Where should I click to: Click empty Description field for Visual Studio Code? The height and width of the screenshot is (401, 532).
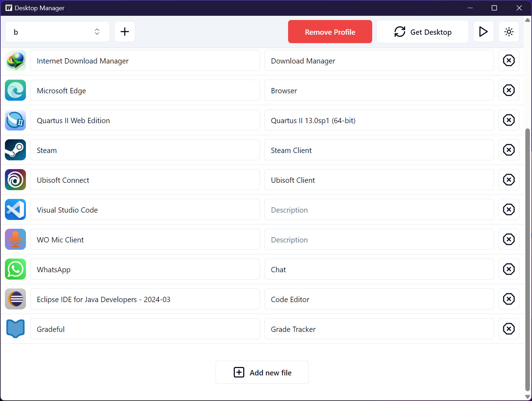click(379, 209)
